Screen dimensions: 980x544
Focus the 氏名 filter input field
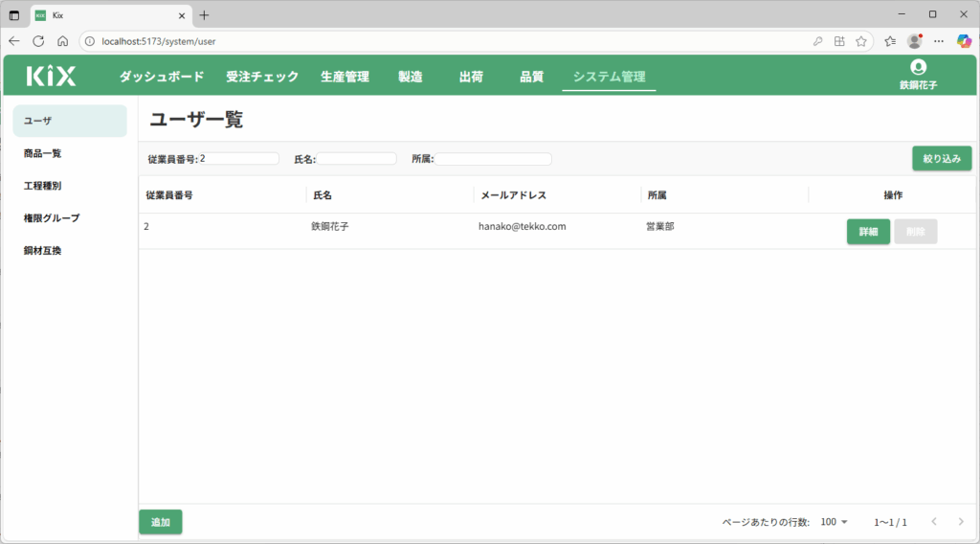click(x=357, y=159)
